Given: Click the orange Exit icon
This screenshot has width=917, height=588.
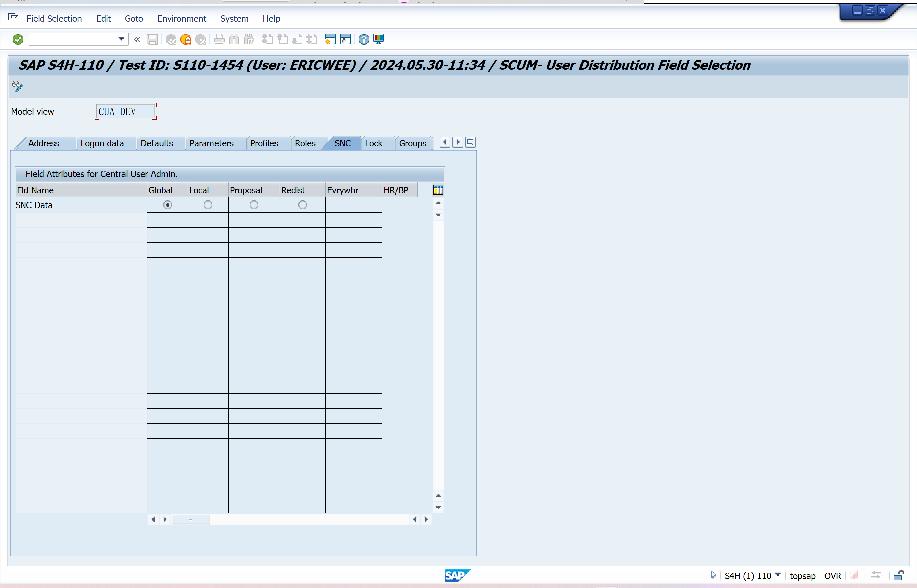Looking at the screenshot, I should (x=186, y=39).
